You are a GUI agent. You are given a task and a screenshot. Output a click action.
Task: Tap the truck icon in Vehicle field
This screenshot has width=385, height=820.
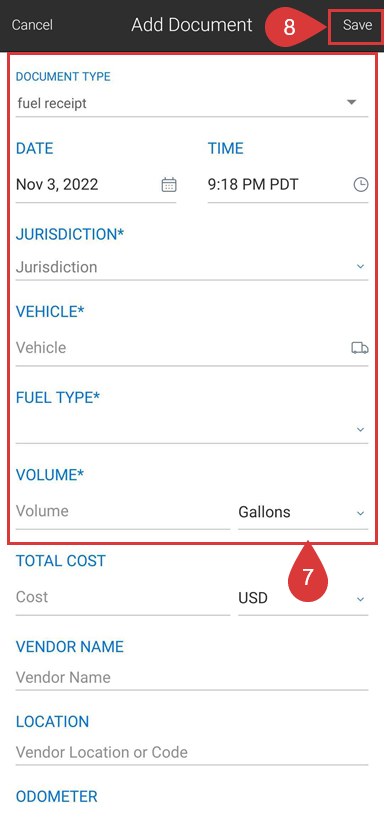(359, 348)
